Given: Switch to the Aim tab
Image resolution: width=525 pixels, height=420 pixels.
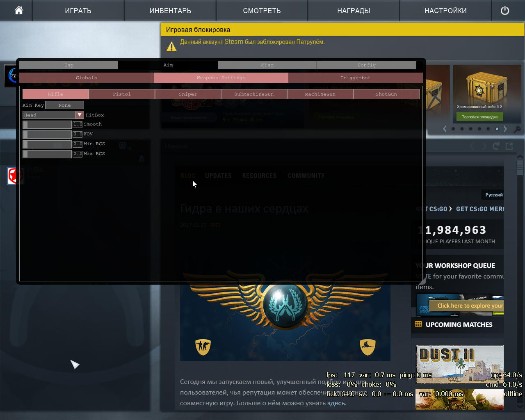Looking at the screenshot, I should [168, 65].
